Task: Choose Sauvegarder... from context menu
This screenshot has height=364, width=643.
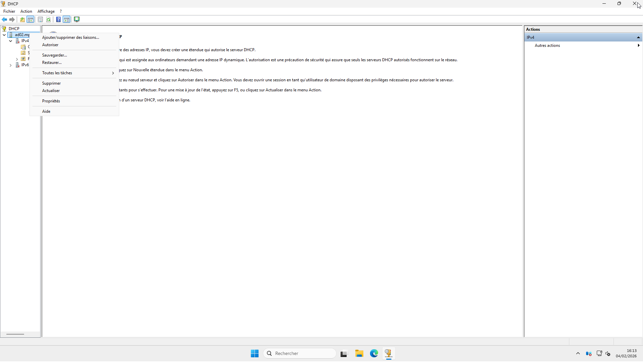Action: (55, 55)
